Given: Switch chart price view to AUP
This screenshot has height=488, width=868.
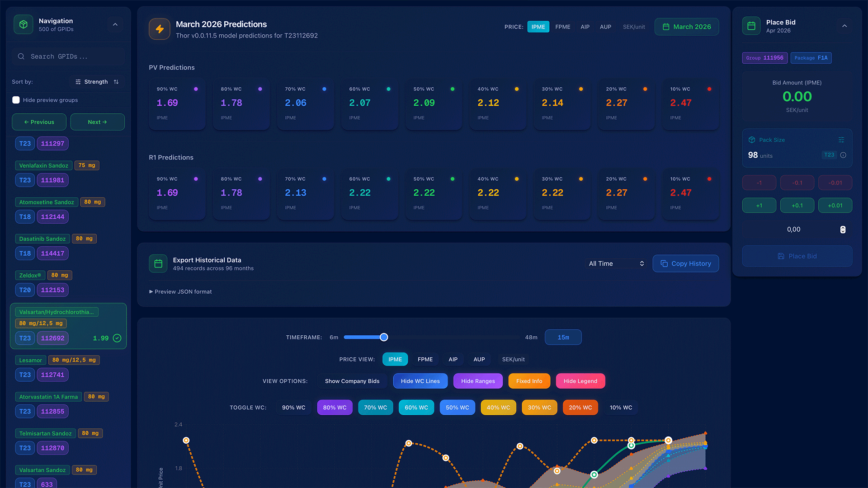Looking at the screenshot, I should 479,359.
